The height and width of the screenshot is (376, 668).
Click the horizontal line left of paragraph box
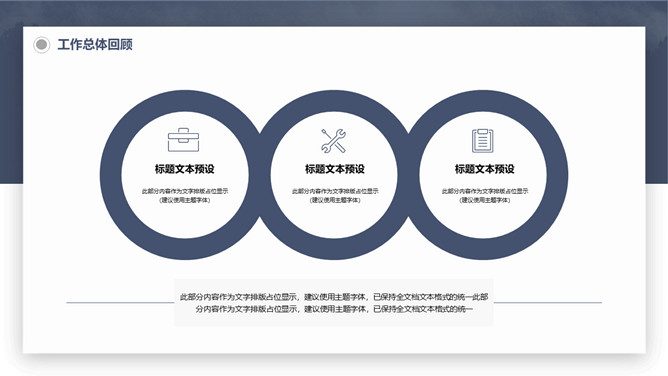pos(120,303)
